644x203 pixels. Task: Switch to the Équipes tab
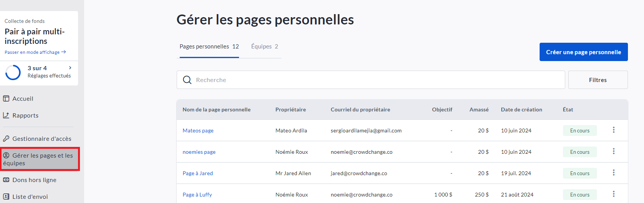[264, 47]
